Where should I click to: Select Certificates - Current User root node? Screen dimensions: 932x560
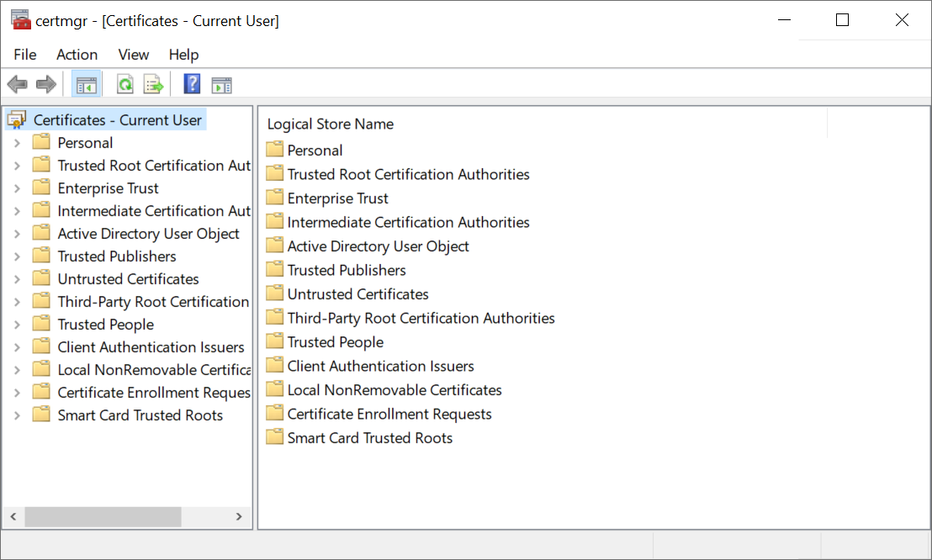(x=117, y=120)
